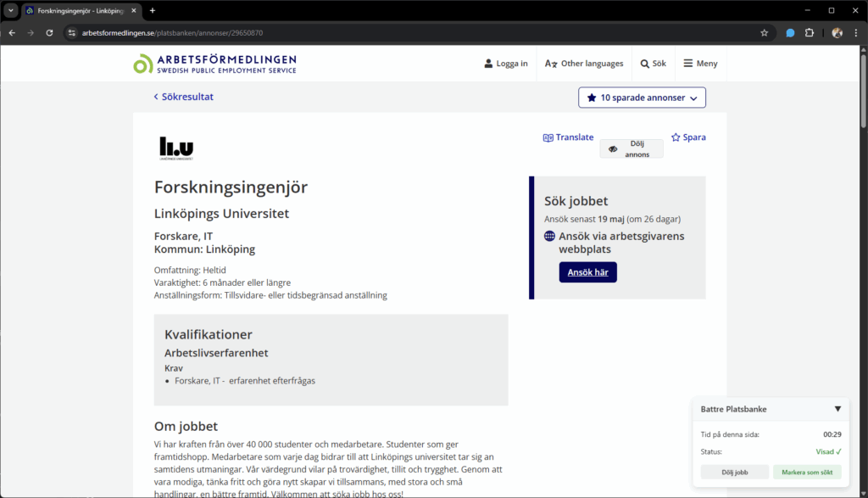Reload the page
The height and width of the screenshot is (498, 868).
pyautogui.click(x=49, y=33)
